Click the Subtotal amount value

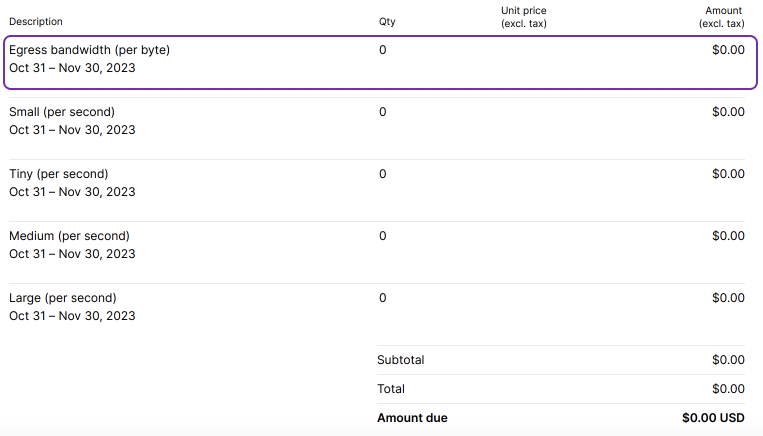(x=728, y=360)
